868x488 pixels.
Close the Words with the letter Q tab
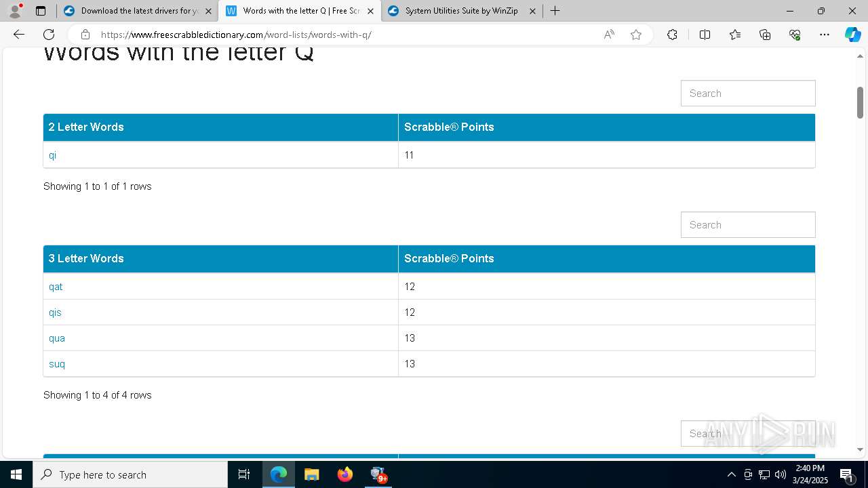(370, 11)
